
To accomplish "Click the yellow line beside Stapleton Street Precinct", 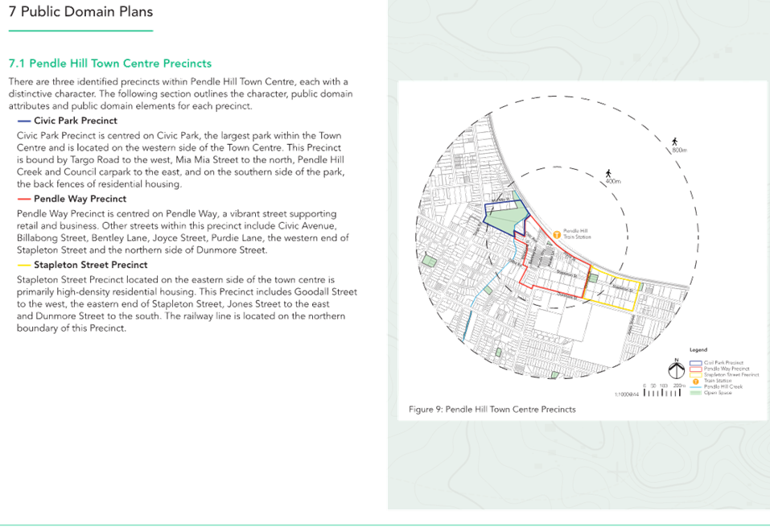I will click(x=23, y=265).
